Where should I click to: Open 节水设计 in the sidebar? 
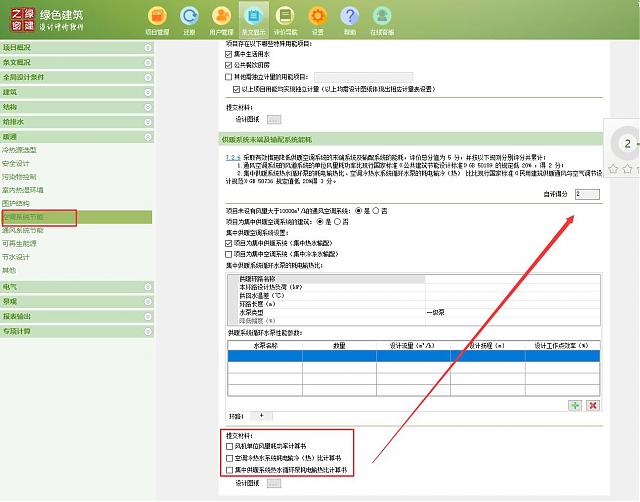point(16,257)
